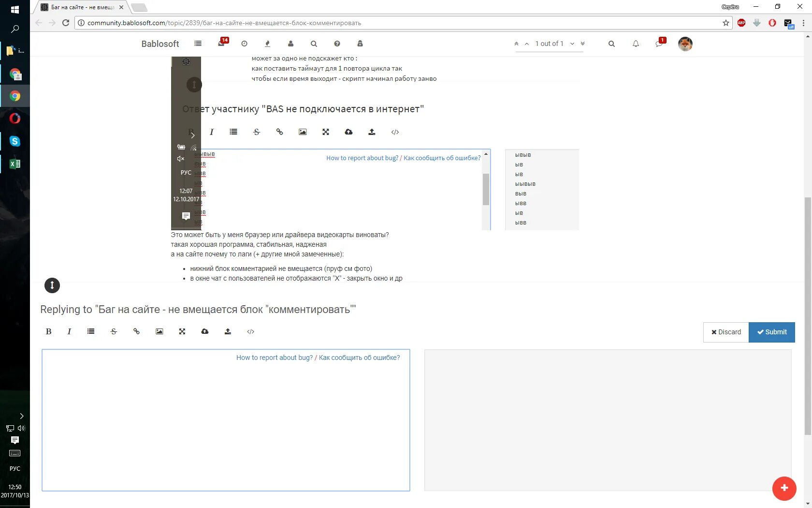This screenshot has height=508, width=812.
Task: Submit the reply
Action: click(772, 332)
